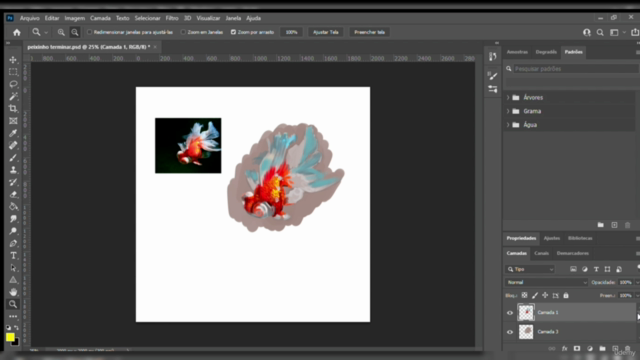Add a layer mask

[577, 349]
